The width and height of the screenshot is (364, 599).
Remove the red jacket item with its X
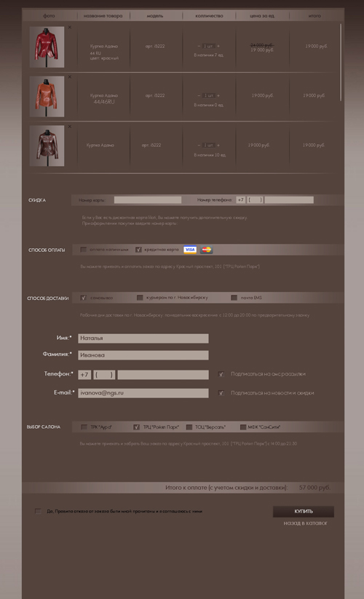point(69,28)
